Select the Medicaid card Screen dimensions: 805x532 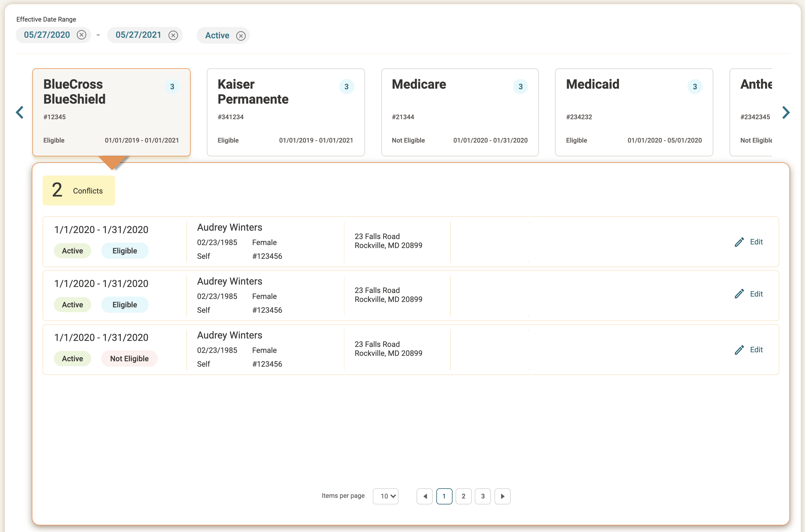(634, 112)
